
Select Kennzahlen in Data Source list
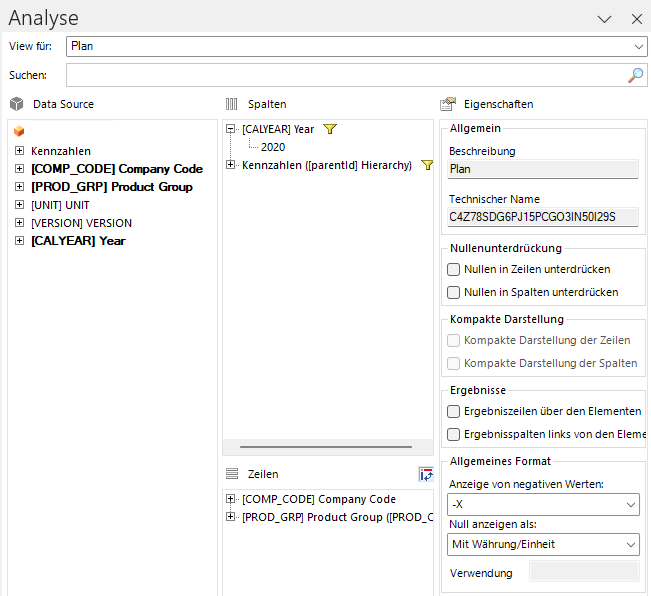pos(61,151)
